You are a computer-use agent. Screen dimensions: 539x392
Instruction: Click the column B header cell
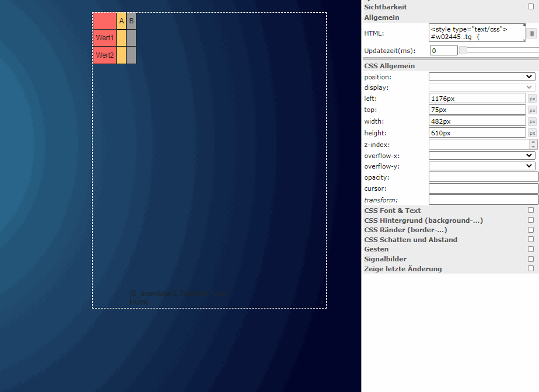pyautogui.click(x=131, y=21)
